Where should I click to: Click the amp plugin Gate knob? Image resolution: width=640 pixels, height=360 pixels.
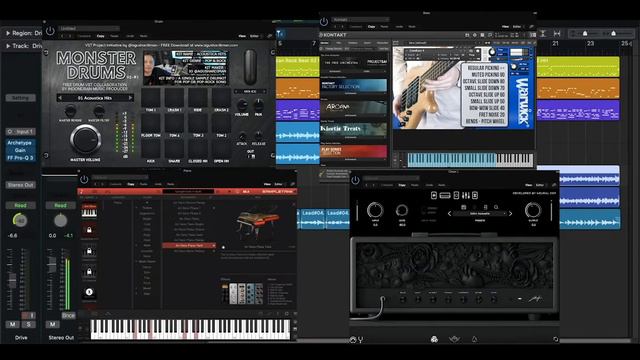[x=402, y=211]
